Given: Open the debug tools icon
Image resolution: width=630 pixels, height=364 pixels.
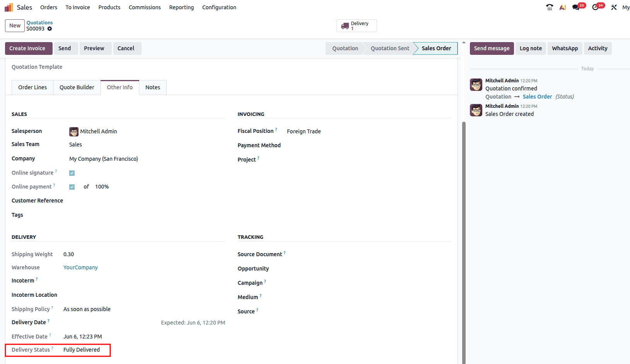Looking at the screenshot, I should click(614, 7).
